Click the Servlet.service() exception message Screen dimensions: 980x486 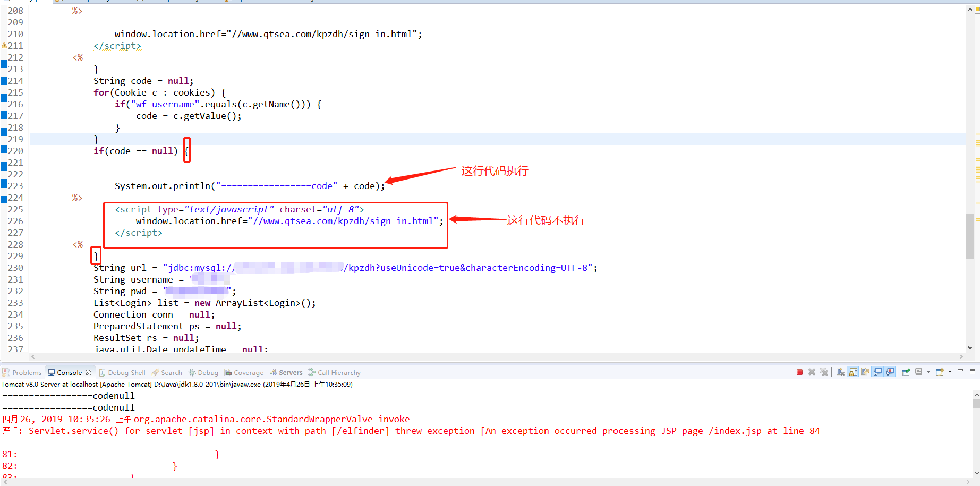(x=411, y=431)
